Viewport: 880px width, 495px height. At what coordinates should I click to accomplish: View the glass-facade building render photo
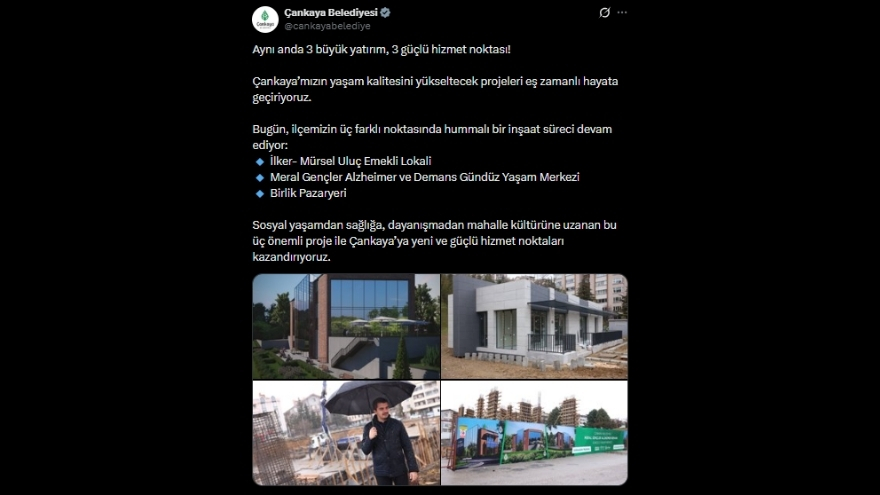click(346, 327)
